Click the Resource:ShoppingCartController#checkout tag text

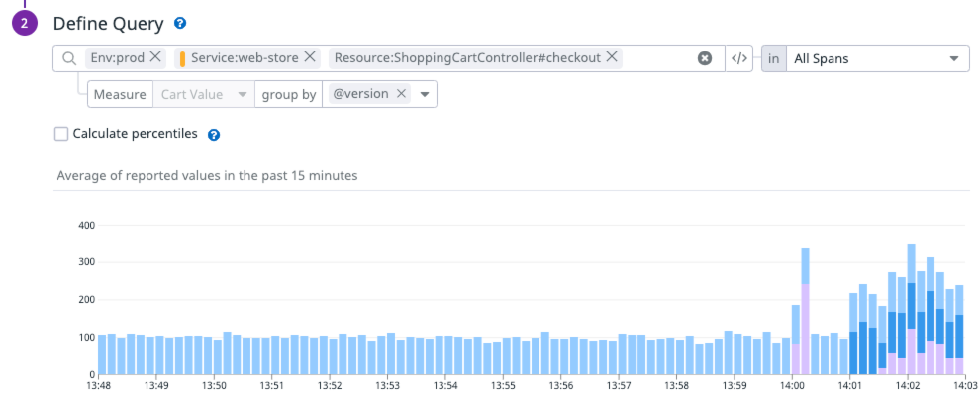tap(467, 58)
